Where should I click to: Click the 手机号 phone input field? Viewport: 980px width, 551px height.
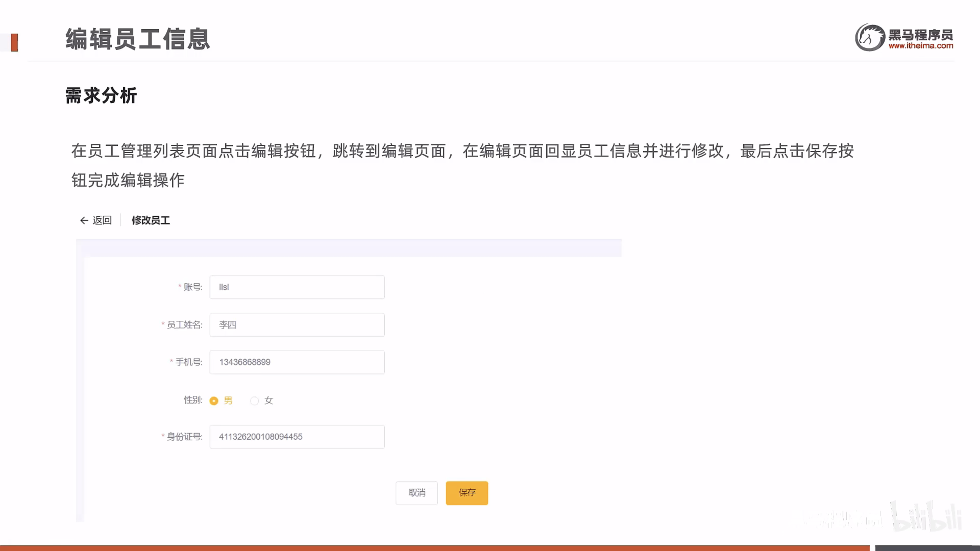[297, 362]
